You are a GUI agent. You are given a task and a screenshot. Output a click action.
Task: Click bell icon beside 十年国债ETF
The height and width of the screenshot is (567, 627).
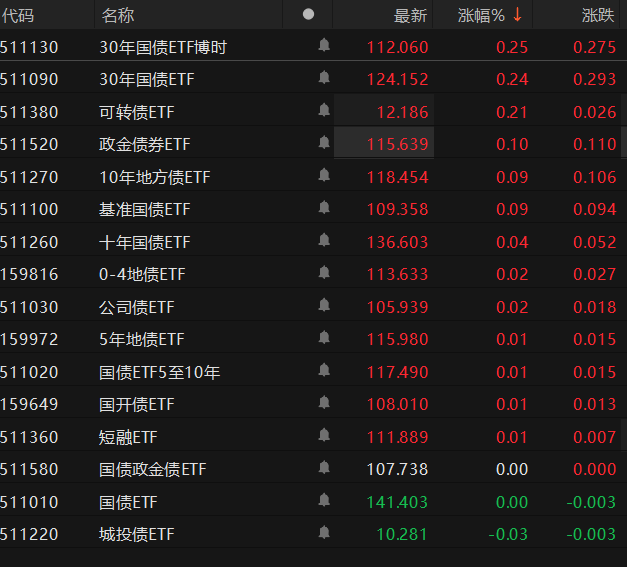pos(324,240)
